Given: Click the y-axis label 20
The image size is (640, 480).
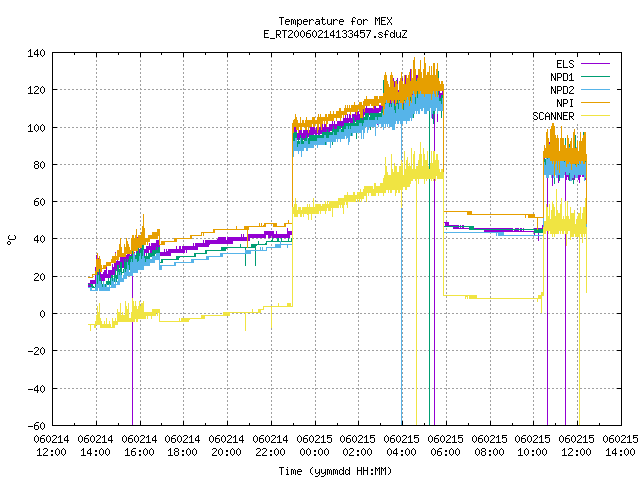Looking at the screenshot, I should [x=40, y=277].
